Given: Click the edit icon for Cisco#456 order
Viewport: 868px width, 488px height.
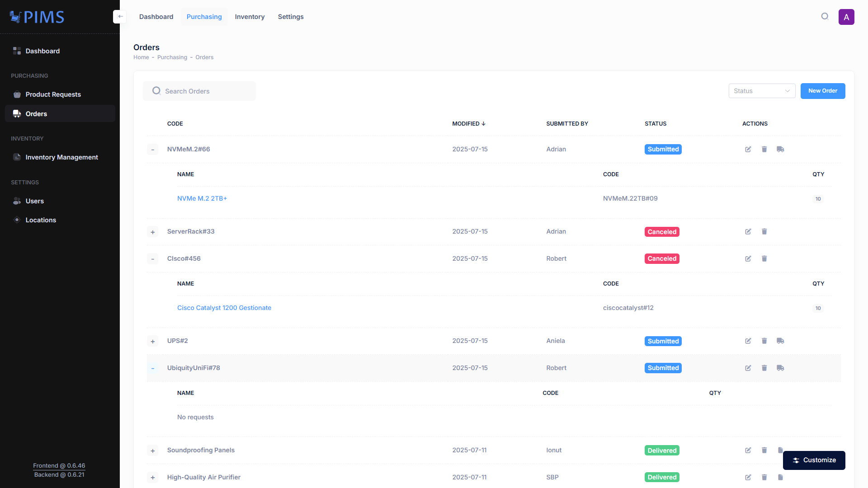Looking at the screenshot, I should (x=748, y=259).
